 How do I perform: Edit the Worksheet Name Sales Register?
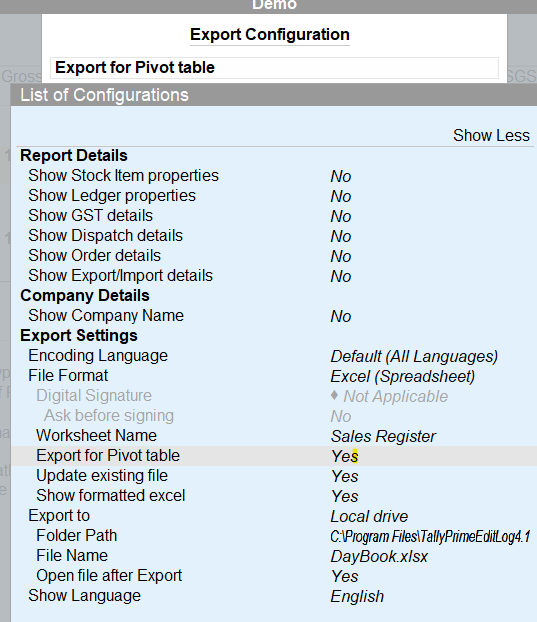(x=383, y=436)
